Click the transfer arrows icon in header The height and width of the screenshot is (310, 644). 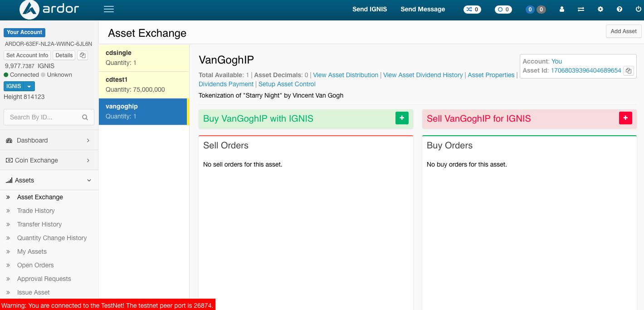pyautogui.click(x=581, y=10)
